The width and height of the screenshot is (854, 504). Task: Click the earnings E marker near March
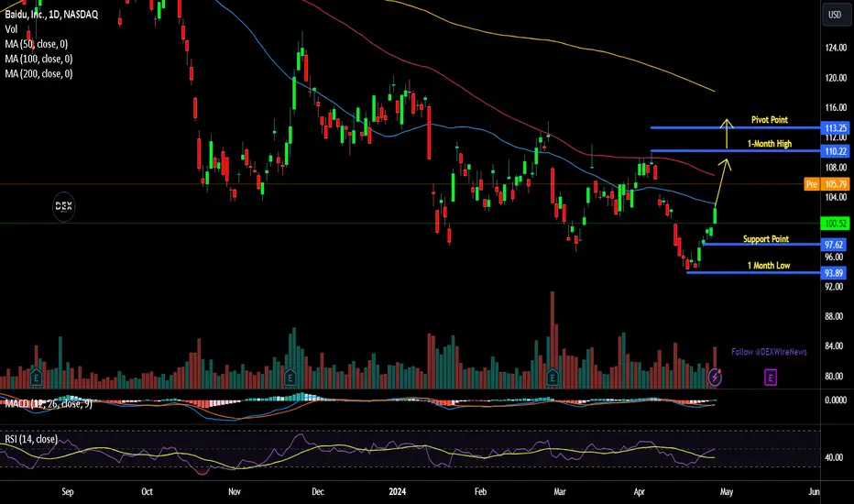553,377
